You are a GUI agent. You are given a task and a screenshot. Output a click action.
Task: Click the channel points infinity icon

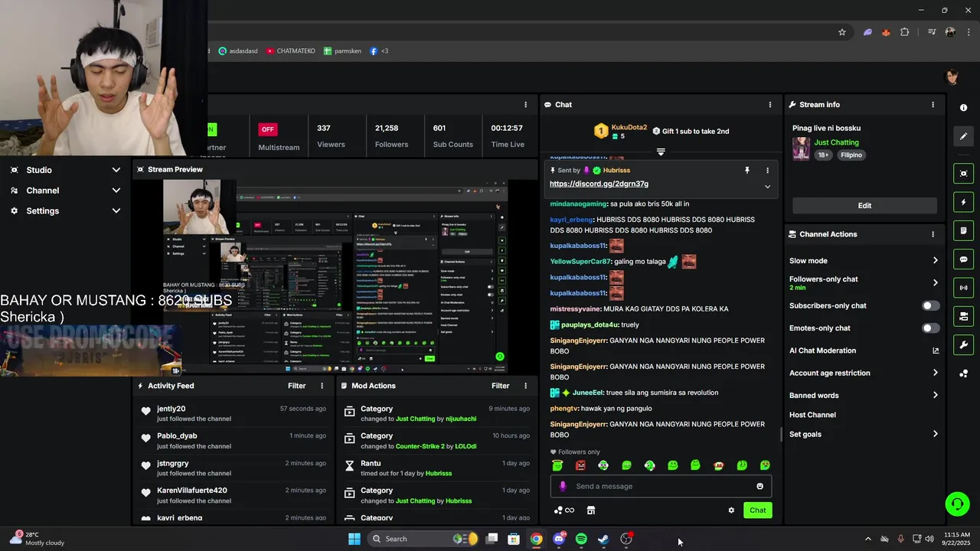point(564,510)
